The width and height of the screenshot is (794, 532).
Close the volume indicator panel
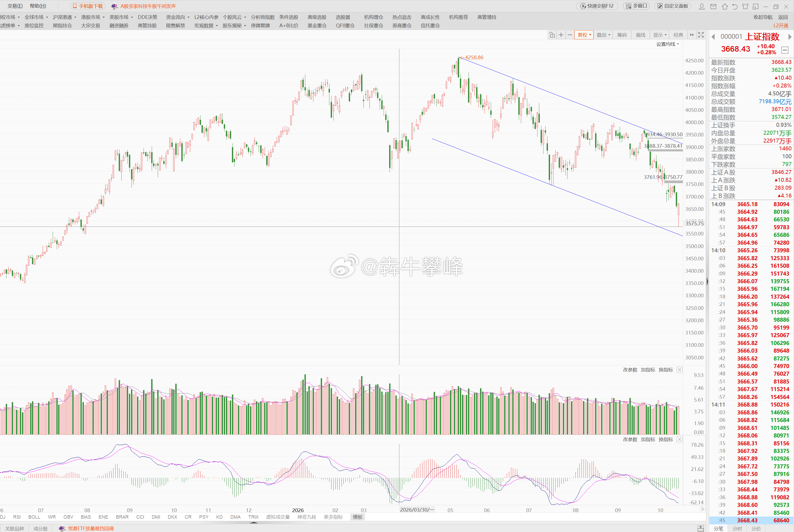click(x=680, y=370)
